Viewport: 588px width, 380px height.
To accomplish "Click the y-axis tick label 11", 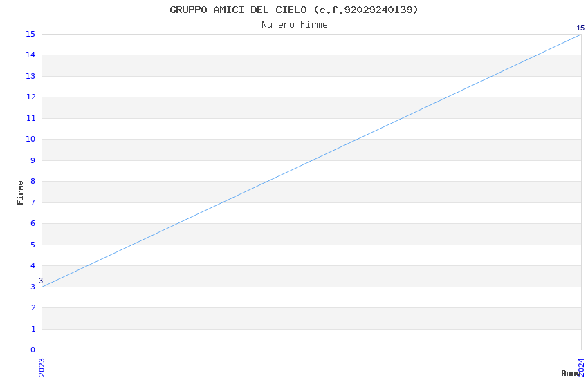I will pyautogui.click(x=30, y=118).
